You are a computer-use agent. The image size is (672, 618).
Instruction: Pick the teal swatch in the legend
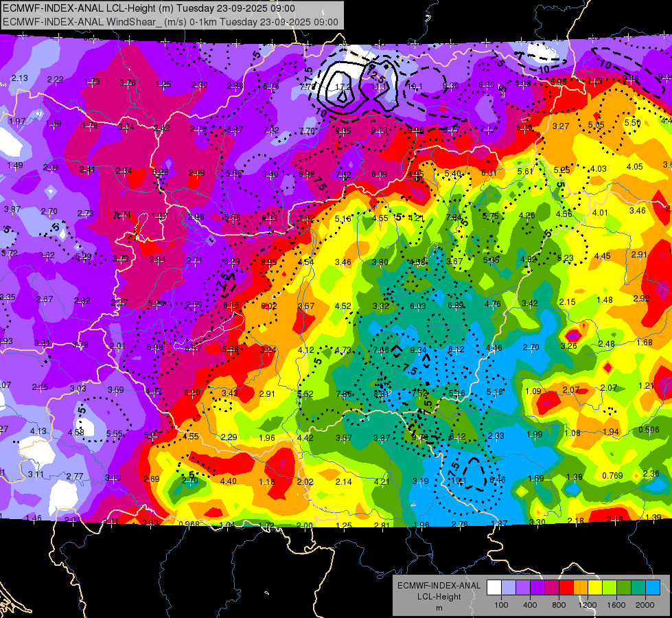638,588
